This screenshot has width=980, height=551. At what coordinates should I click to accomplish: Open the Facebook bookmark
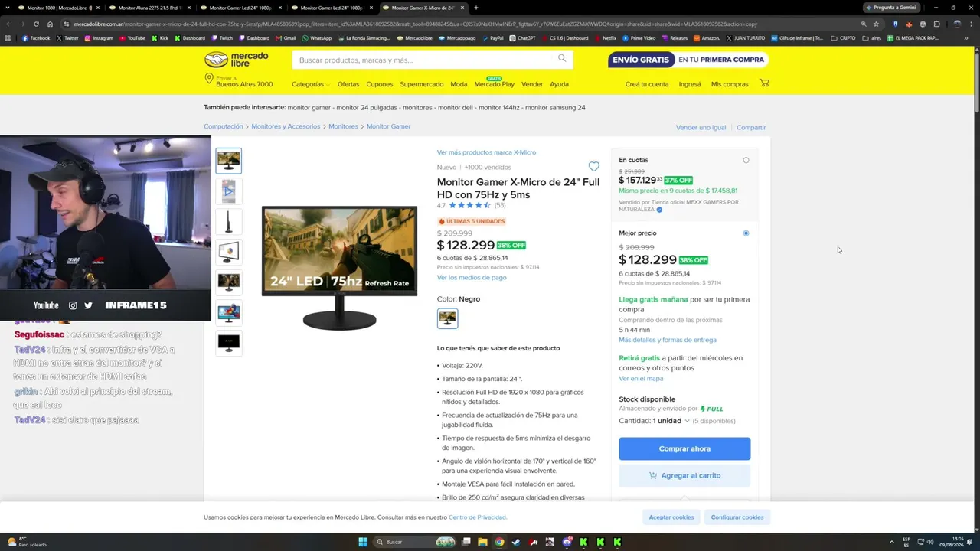[36, 37]
